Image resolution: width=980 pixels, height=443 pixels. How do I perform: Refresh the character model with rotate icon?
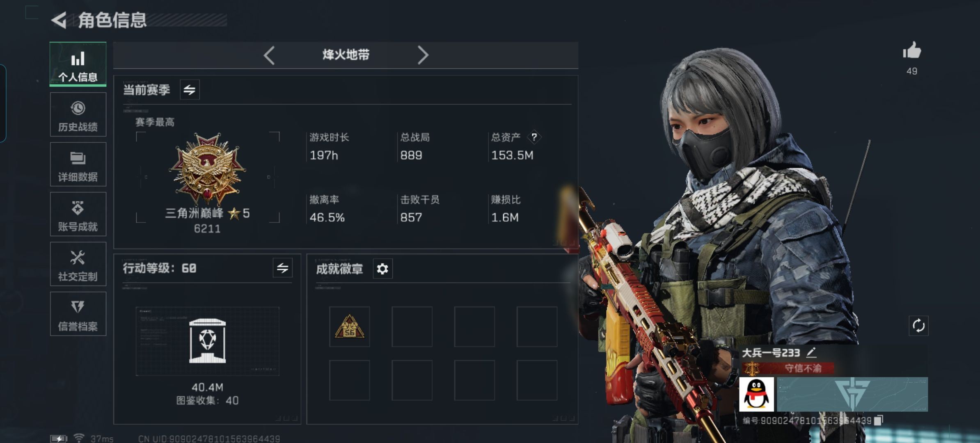[918, 326]
